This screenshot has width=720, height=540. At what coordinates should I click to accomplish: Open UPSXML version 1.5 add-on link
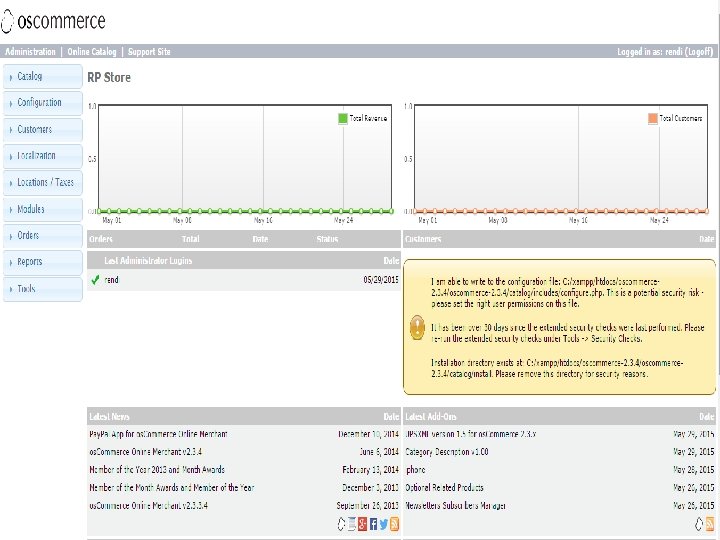(x=471, y=434)
